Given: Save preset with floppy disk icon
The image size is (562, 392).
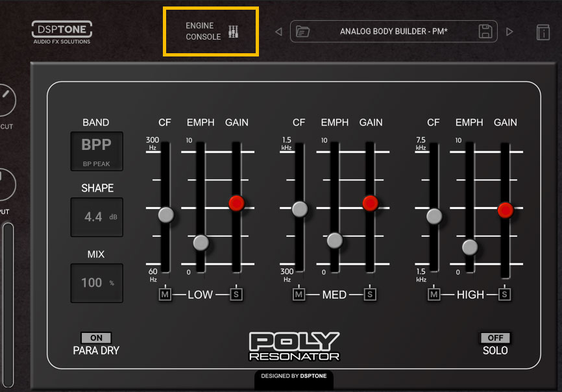Looking at the screenshot, I should pos(485,32).
